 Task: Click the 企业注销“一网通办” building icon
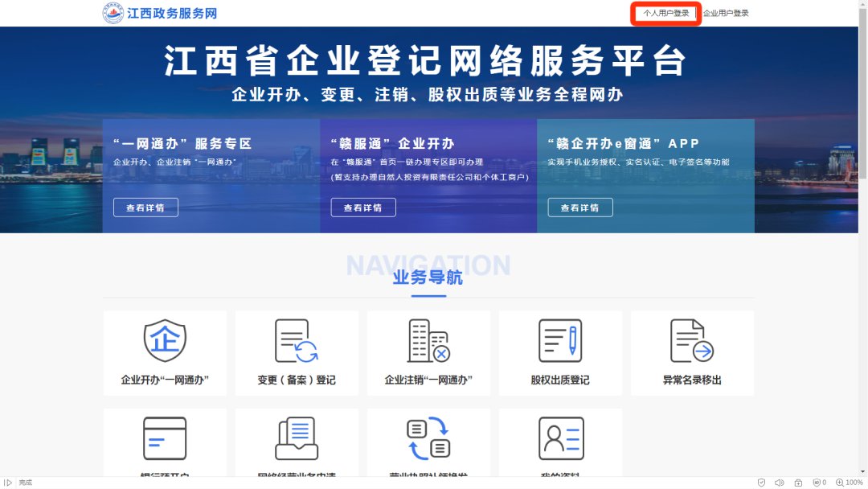tap(428, 340)
